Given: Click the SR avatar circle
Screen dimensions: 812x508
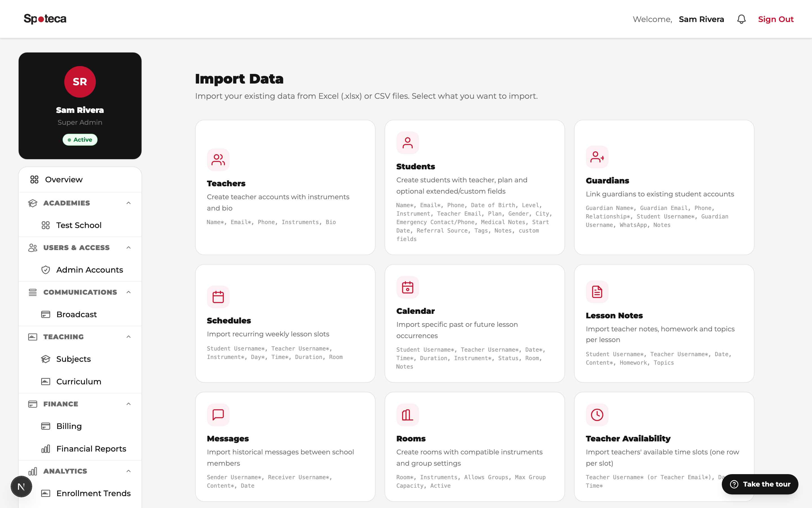Looking at the screenshot, I should 80,82.
